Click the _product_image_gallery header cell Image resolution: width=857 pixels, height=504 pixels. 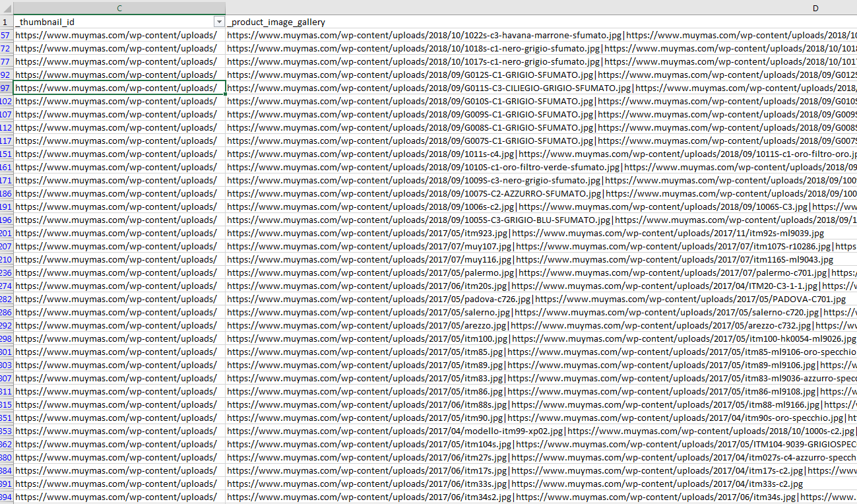tap(541, 22)
